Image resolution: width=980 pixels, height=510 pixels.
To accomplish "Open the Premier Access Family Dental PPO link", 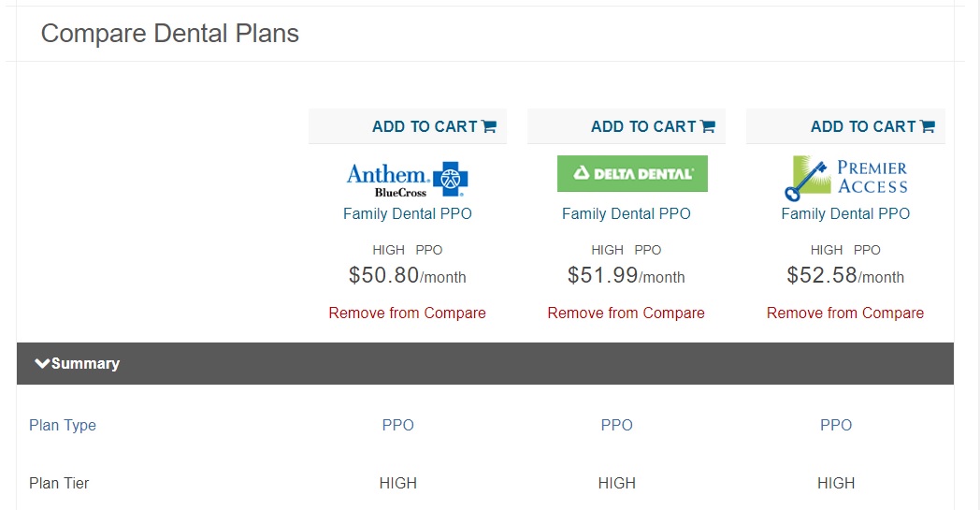I will point(845,214).
